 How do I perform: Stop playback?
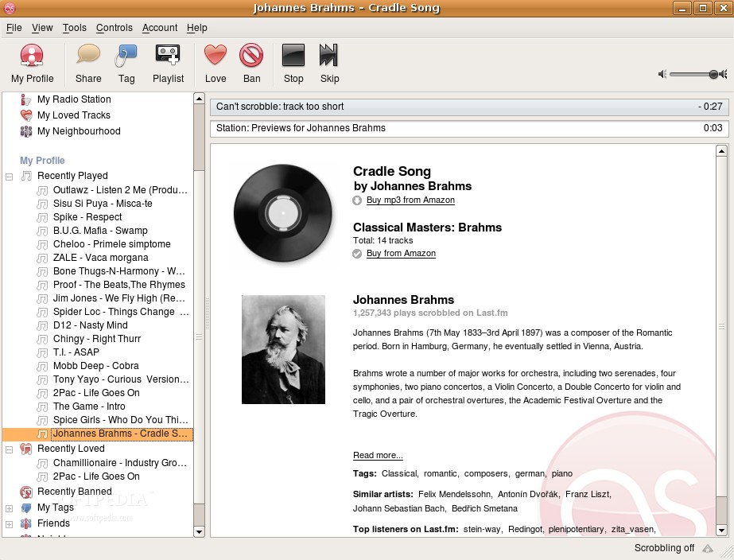coord(293,64)
